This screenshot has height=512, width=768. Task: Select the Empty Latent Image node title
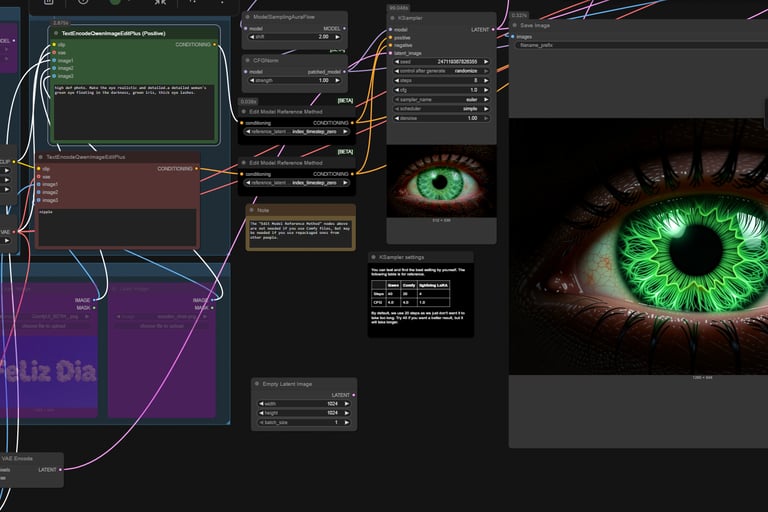[287, 384]
